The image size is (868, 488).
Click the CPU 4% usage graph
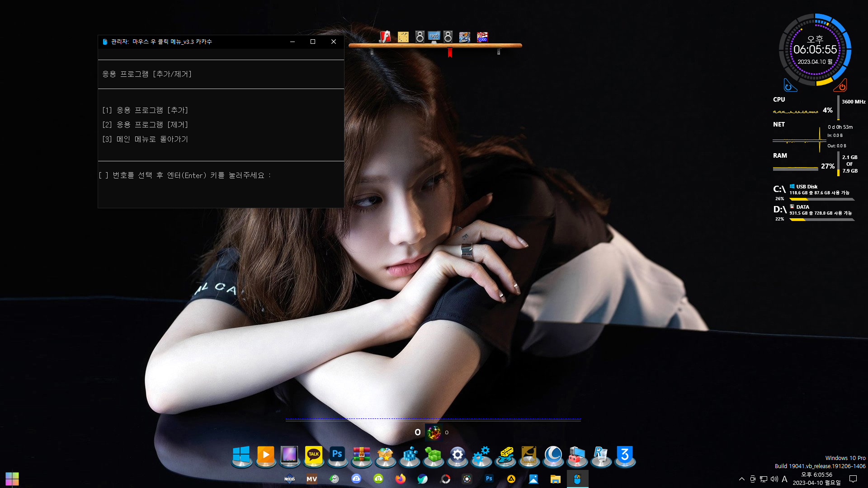(796, 111)
